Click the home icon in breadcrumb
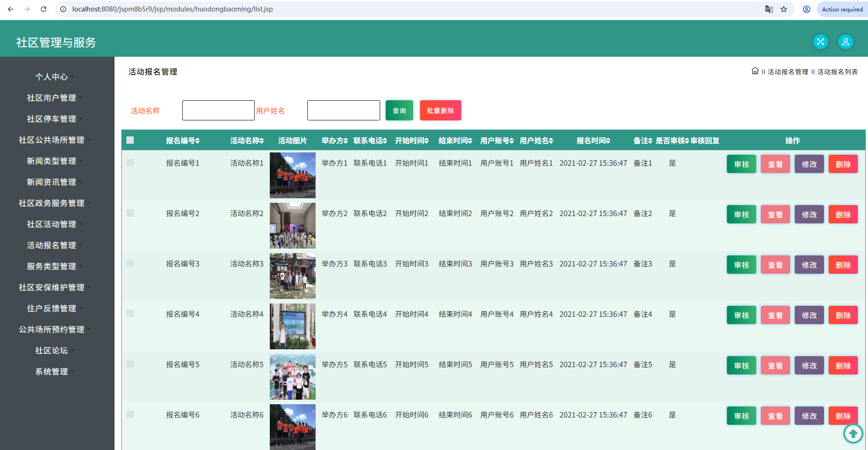The height and width of the screenshot is (450, 868). tap(755, 71)
